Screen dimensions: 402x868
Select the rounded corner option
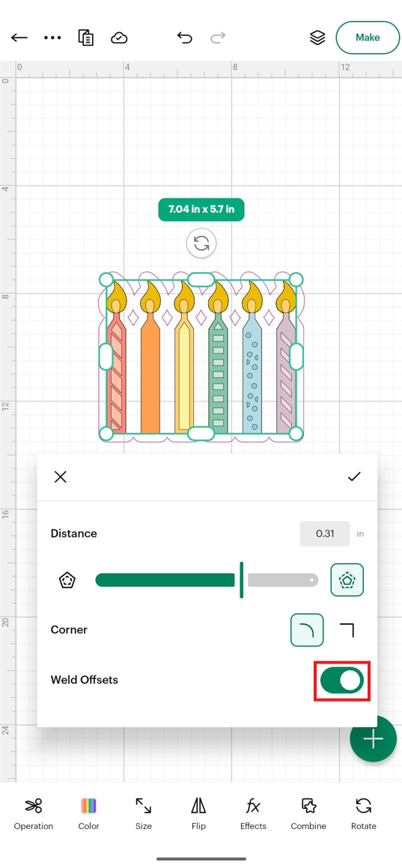tap(307, 630)
